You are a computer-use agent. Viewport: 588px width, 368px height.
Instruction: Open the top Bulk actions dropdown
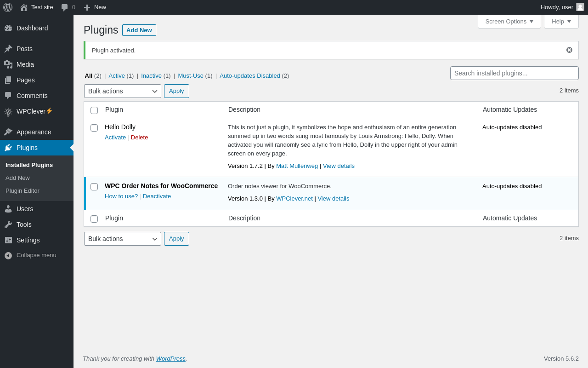[123, 91]
